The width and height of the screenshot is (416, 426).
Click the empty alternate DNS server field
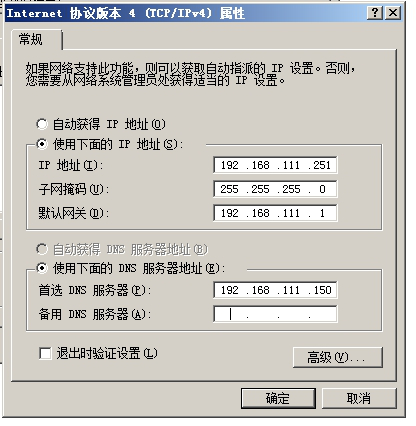[275, 314]
